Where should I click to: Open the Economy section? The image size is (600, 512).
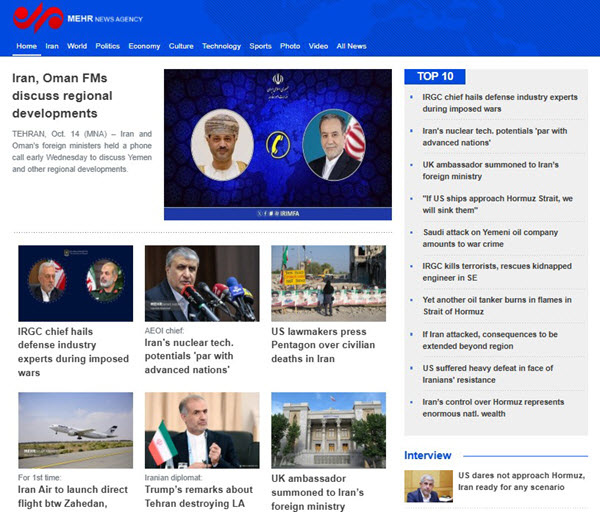(x=144, y=46)
